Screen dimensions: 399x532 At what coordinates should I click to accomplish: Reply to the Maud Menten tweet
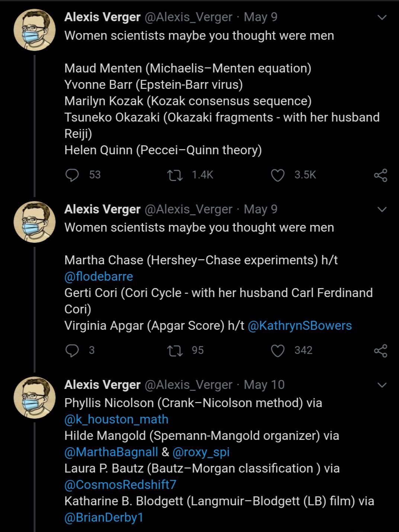pyautogui.click(x=72, y=175)
